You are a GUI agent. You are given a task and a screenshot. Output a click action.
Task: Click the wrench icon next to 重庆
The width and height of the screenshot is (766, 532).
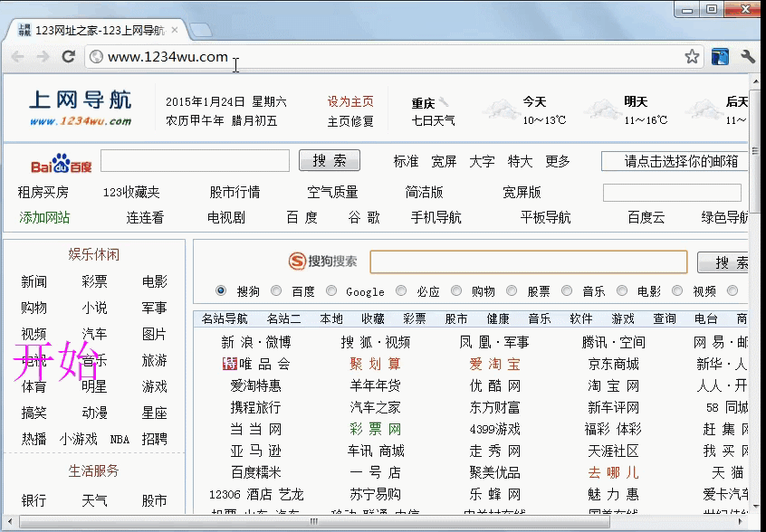(443, 101)
